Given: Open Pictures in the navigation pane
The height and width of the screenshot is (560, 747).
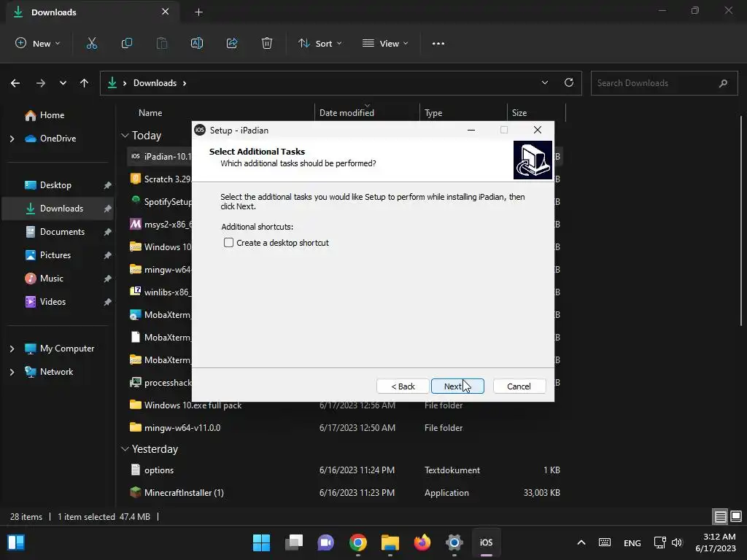Looking at the screenshot, I should pyautogui.click(x=55, y=255).
